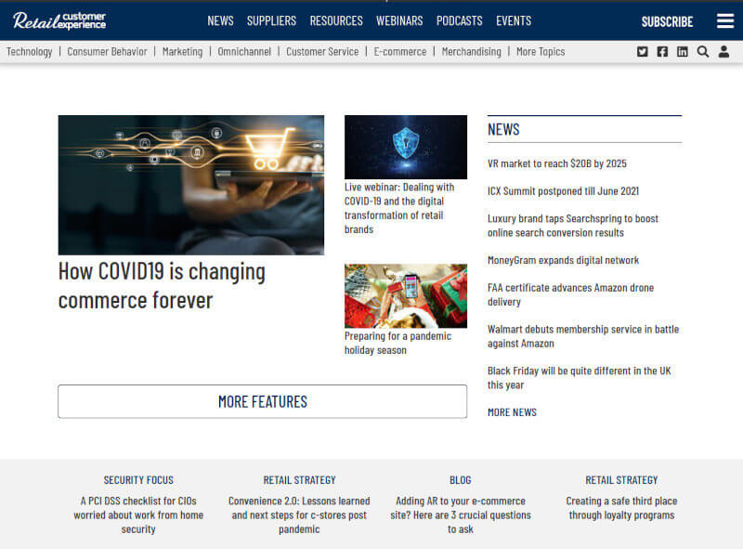
Task: Open the More News link
Action: 512,412
